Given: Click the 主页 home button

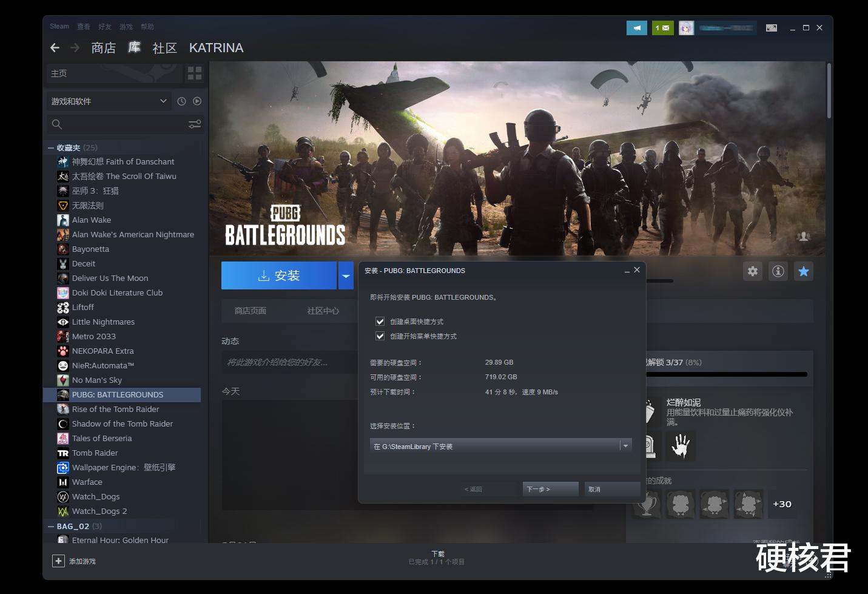Looking at the screenshot, I should point(115,73).
